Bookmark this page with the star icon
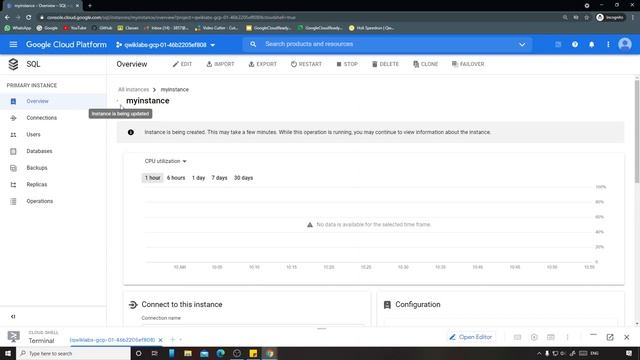The image size is (640, 360). click(x=587, y=18)
